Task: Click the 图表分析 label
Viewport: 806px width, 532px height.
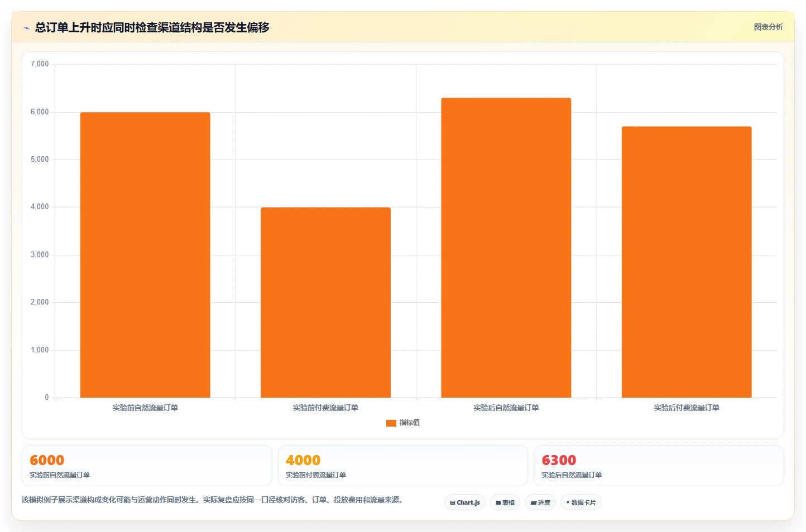Action: 768,27
